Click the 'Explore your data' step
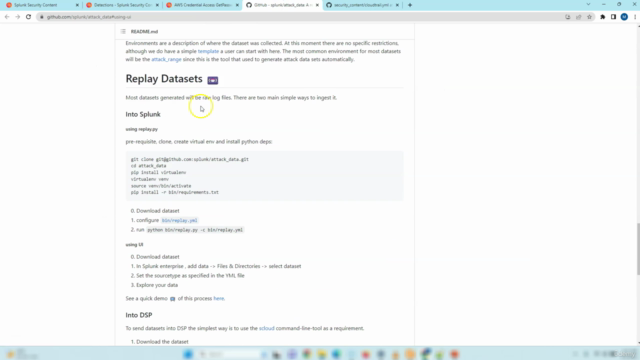Screen dimensions: 640x360 pos(157,285)
